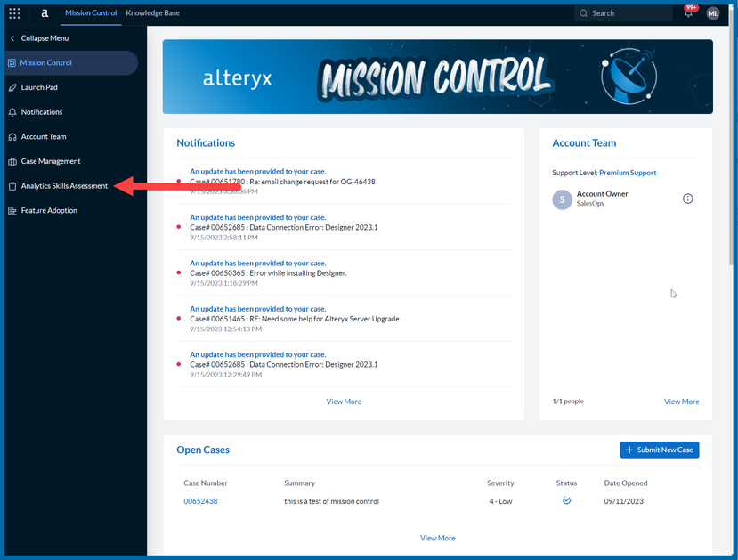Click the Feature Adoption chart icon
The height and width of the screenshot is (560, 738).
coord(12,211)
